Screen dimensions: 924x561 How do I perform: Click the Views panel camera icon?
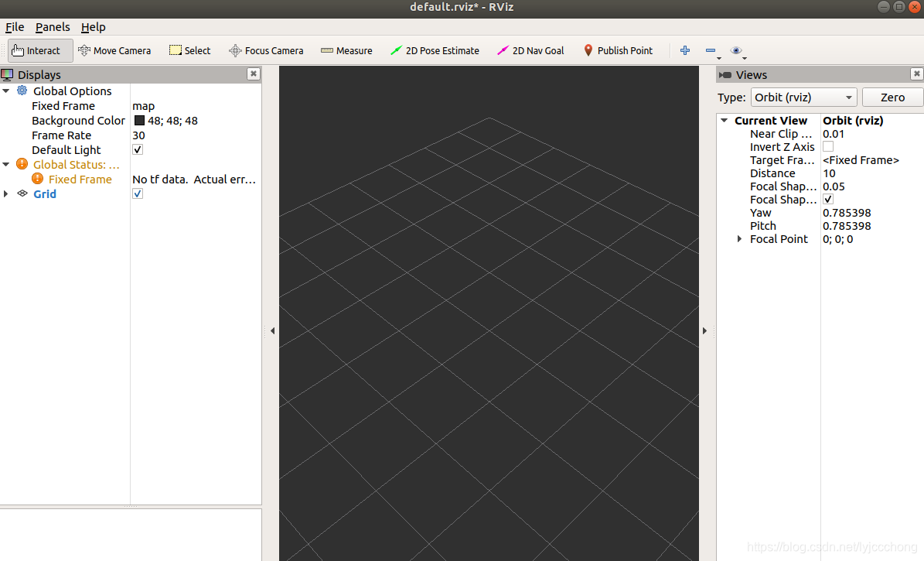[x=725, y=75]
